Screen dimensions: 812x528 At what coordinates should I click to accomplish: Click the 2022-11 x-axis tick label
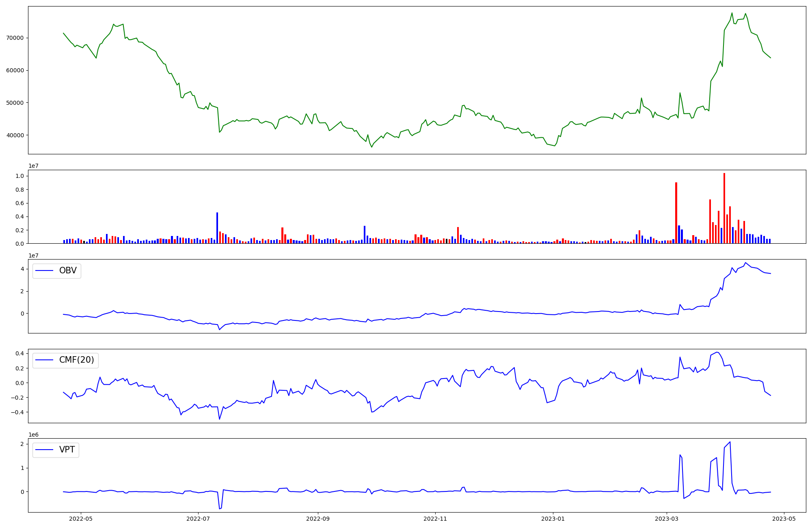point(435,518)
